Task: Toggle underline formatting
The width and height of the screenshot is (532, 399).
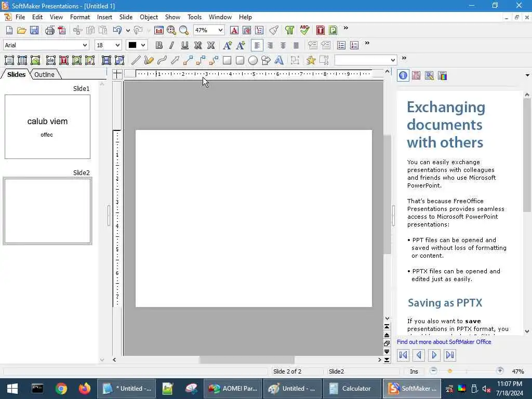Action: point(184,45)
